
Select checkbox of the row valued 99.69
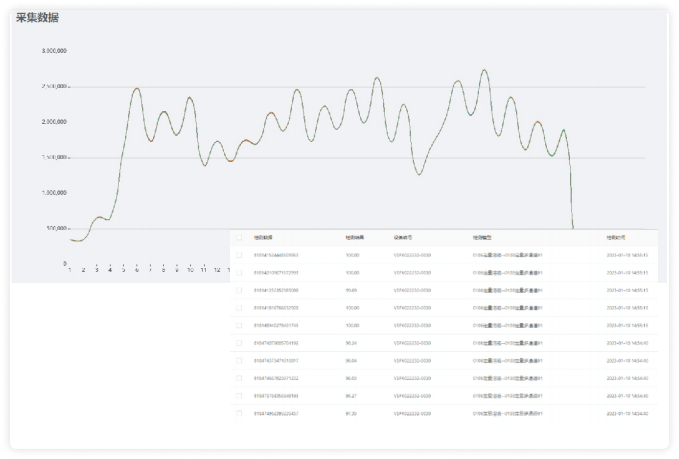(x=238, y=290)
